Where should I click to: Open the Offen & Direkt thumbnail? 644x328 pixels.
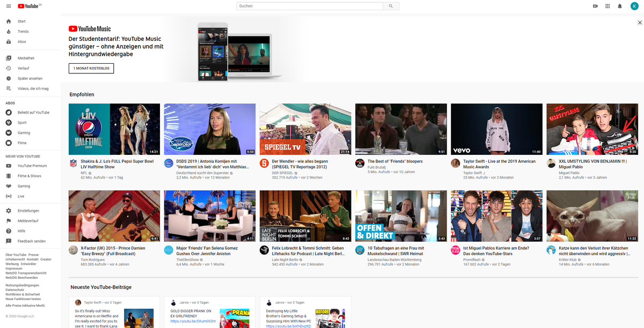[x=401, y=216]
